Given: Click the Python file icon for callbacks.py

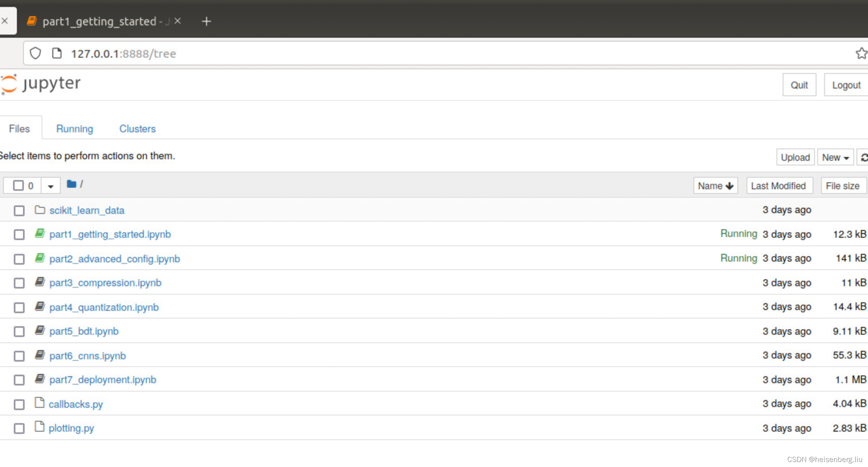Looking at the screenshot, I should [40, 404].
